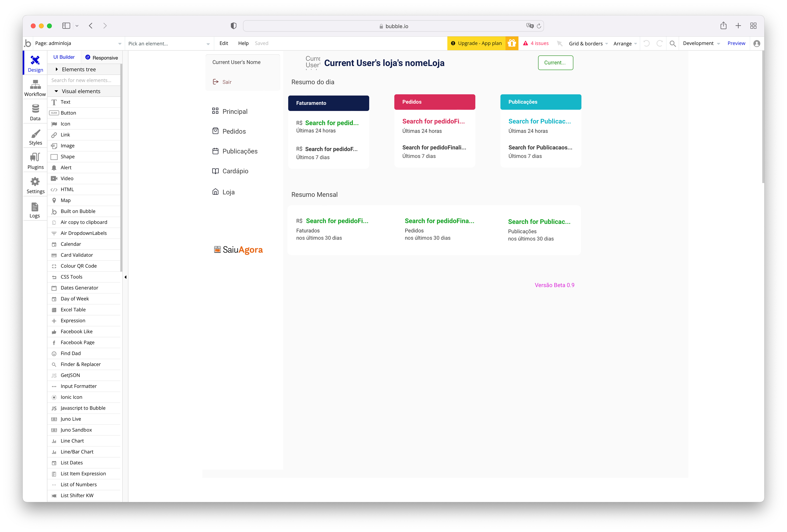The width and height of the screenshot is (787, 532).
Task: Click the Sair logout text
Action: 227,82
